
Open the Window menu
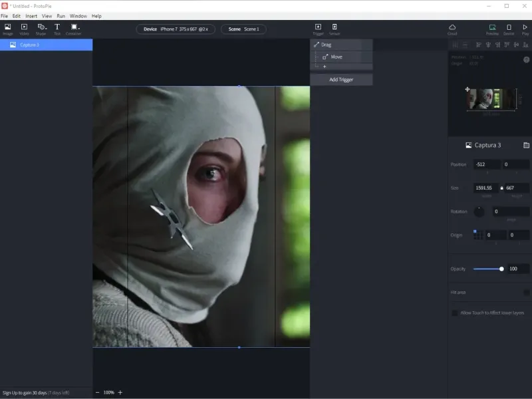[78, 15]
